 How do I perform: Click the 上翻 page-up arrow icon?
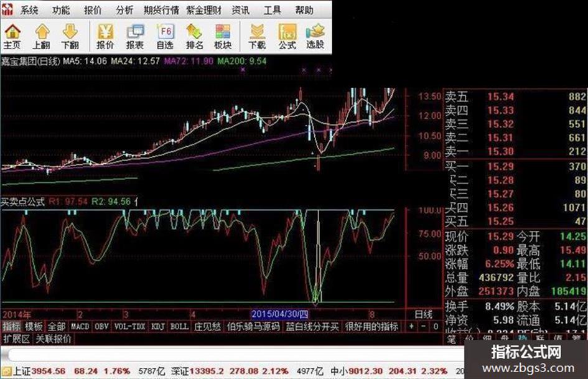pyautogui.click(x=41, y=36)
